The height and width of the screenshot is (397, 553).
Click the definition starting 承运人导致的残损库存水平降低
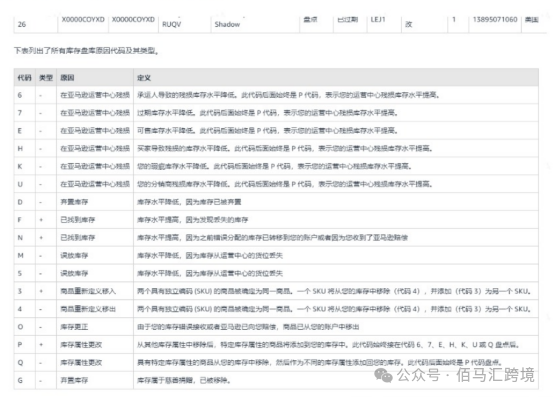288,95
